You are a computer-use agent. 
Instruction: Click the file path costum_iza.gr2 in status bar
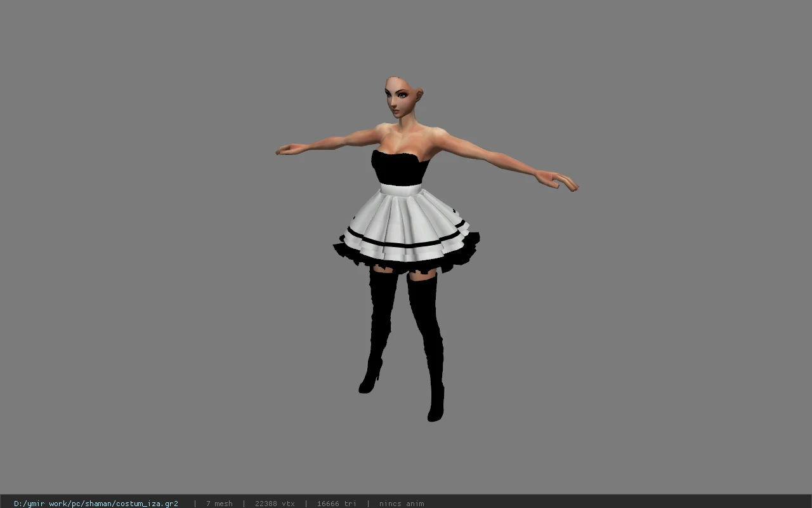[x=96, y=504]
